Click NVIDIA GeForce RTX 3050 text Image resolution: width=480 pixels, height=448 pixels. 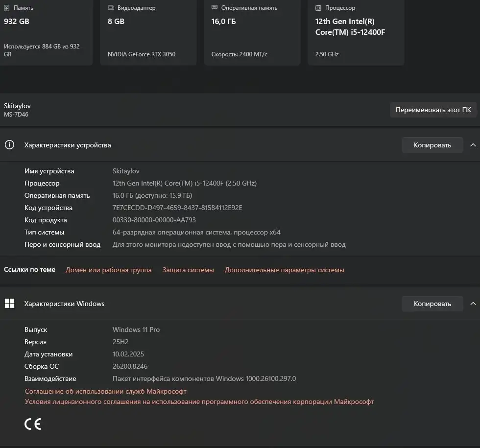142,54
